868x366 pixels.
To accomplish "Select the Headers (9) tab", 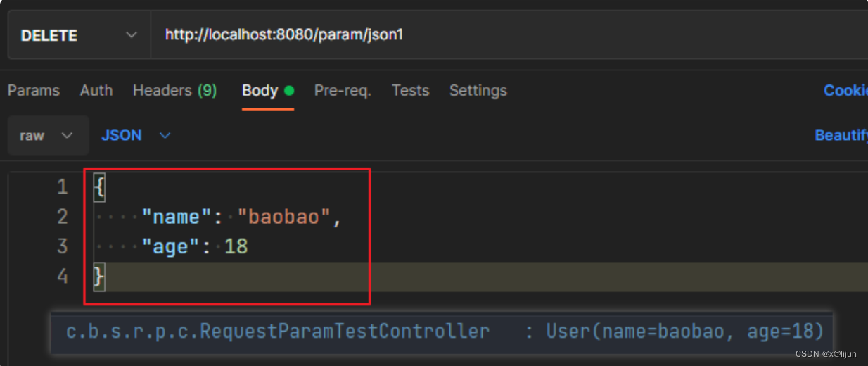I will click(x=174, y=91).
